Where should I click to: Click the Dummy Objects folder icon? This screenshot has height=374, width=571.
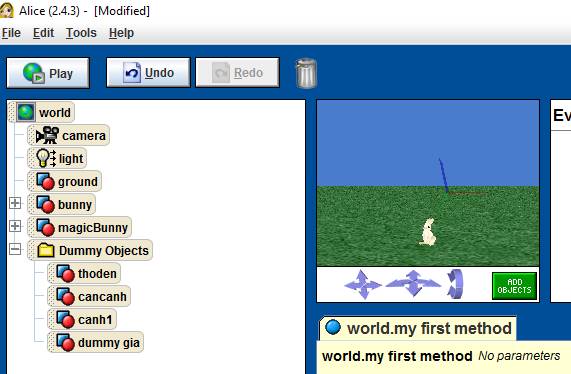coord(46,250)
